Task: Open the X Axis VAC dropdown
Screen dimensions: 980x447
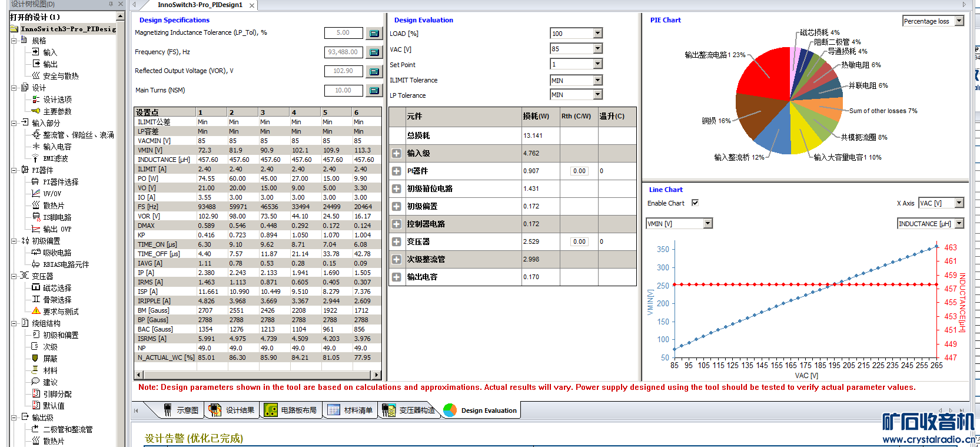Action: [x=959, y=203]
